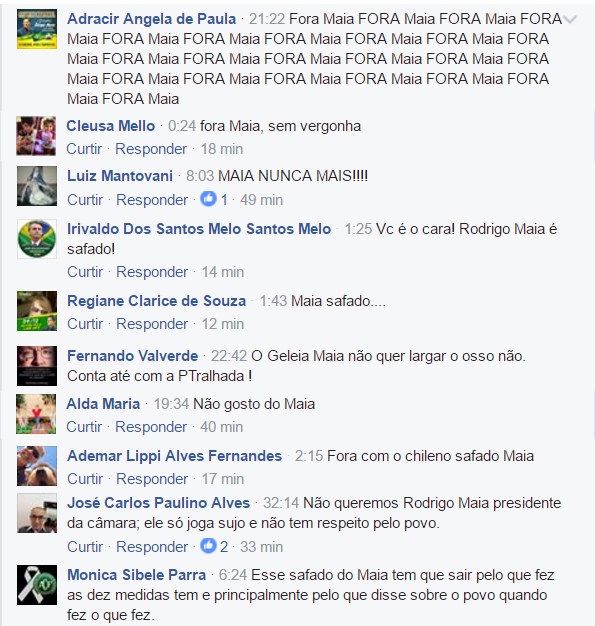
Task: Open Irivaldo Dos Santos Melo's round avatar
Action: pyautogui.click(x=37, y=239)
